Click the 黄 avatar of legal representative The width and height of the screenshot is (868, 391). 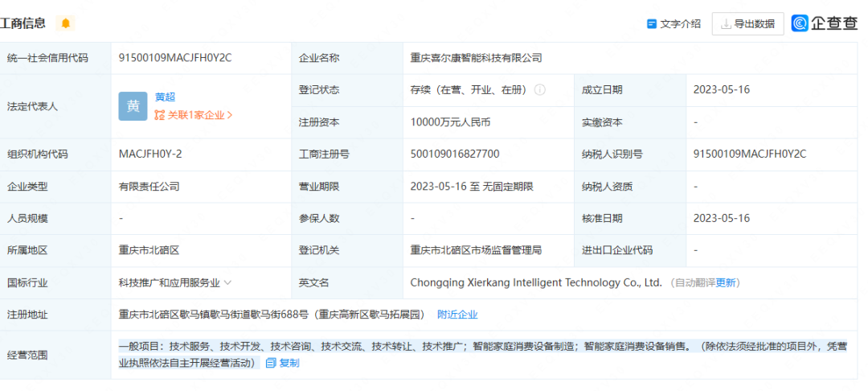133,106
